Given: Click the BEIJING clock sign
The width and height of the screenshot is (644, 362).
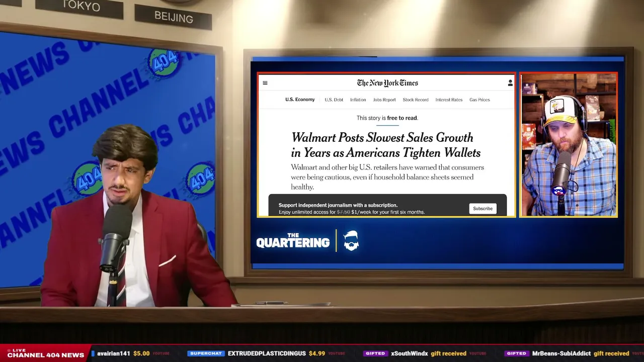Looking at the screenshot, I should pos(174,17).
